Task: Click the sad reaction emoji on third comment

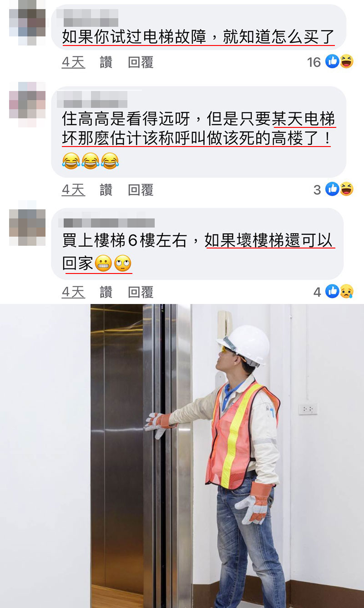Action: (346, 291)
